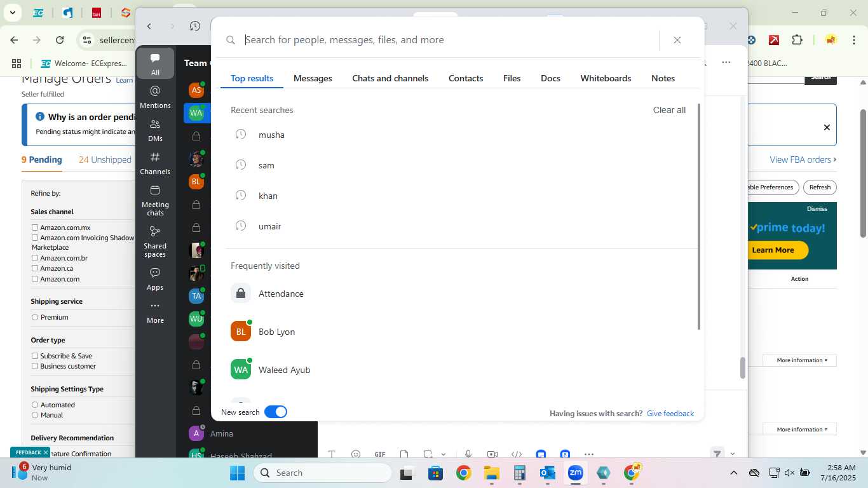Toggle the New search switch
The image size is (868, 488).
pyautogui.click(x=276, y=412)
